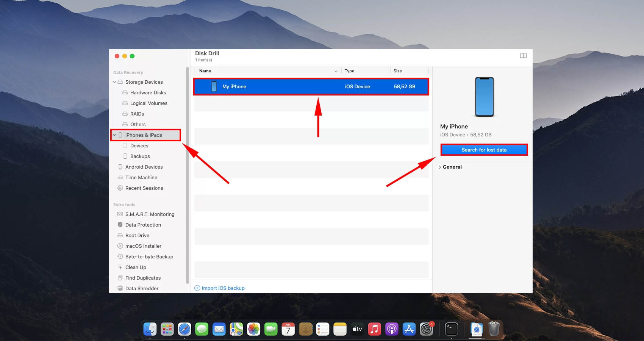Open macOS Installer tool
Image resolution: width=644 pixels, height=341 pixels.
(x=143, y=246)
